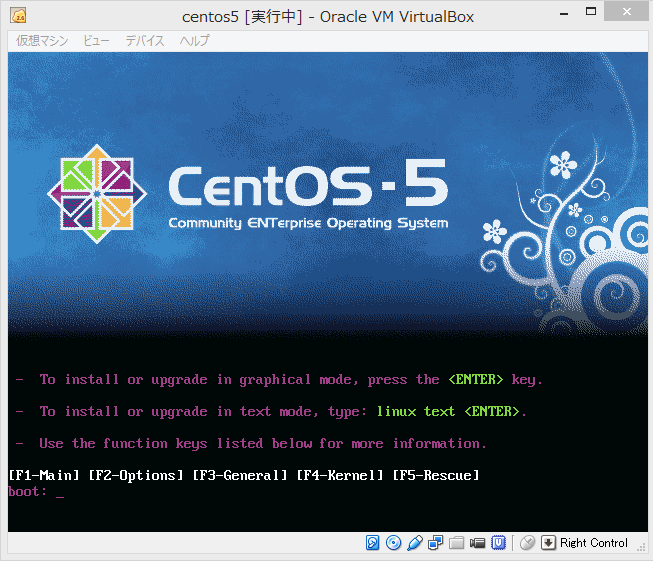
Task: Click the [F4-Kernel] text
Action: (x=339, y=475)
